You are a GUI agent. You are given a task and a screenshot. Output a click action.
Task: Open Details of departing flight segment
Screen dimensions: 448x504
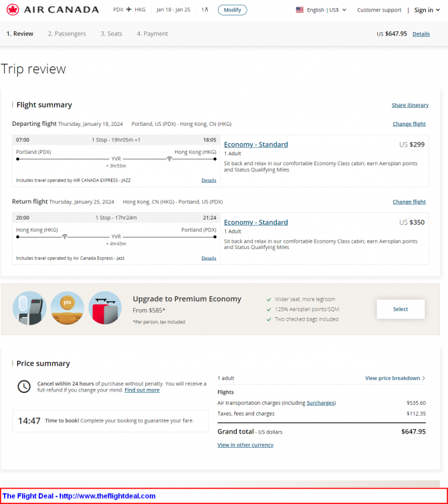coord(209,180)
